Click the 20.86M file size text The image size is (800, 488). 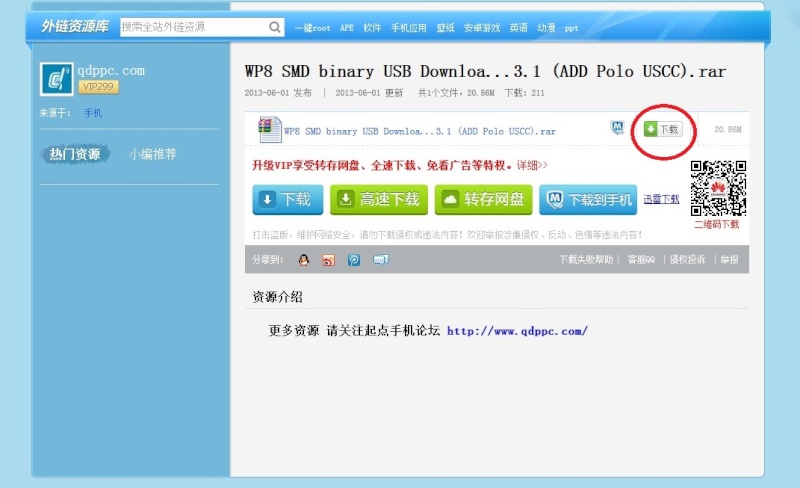click(728, 130)
